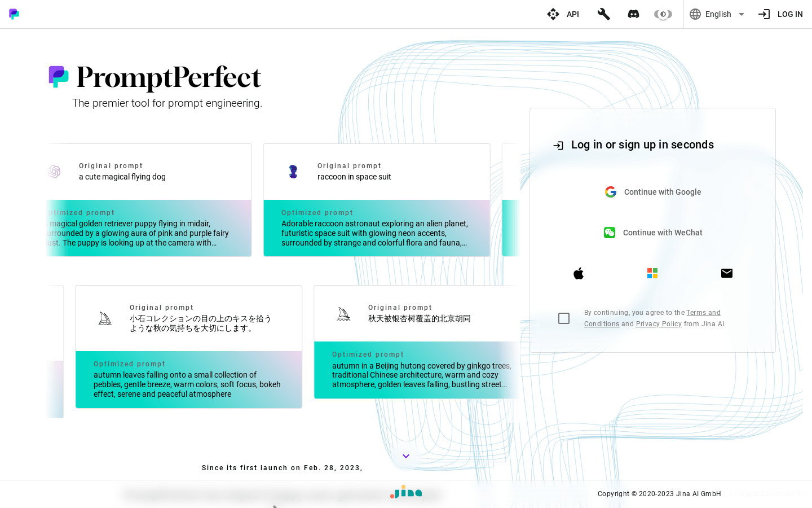The height and width of the screenshot is (508, 812).
Task: Click LOG IN in the top bar
Action: 790,14
